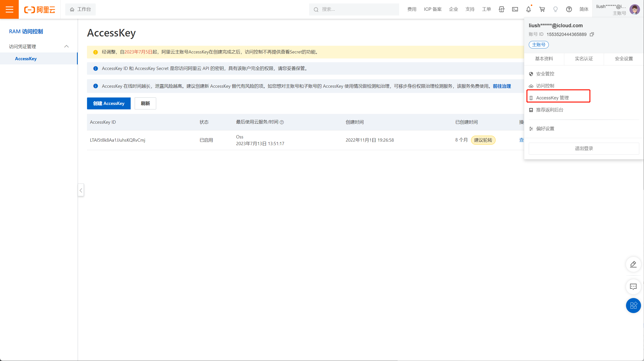The width and height of the screenshot is (644, 361).
Task: Click the user avatar picture
Action: click(635, 9)
